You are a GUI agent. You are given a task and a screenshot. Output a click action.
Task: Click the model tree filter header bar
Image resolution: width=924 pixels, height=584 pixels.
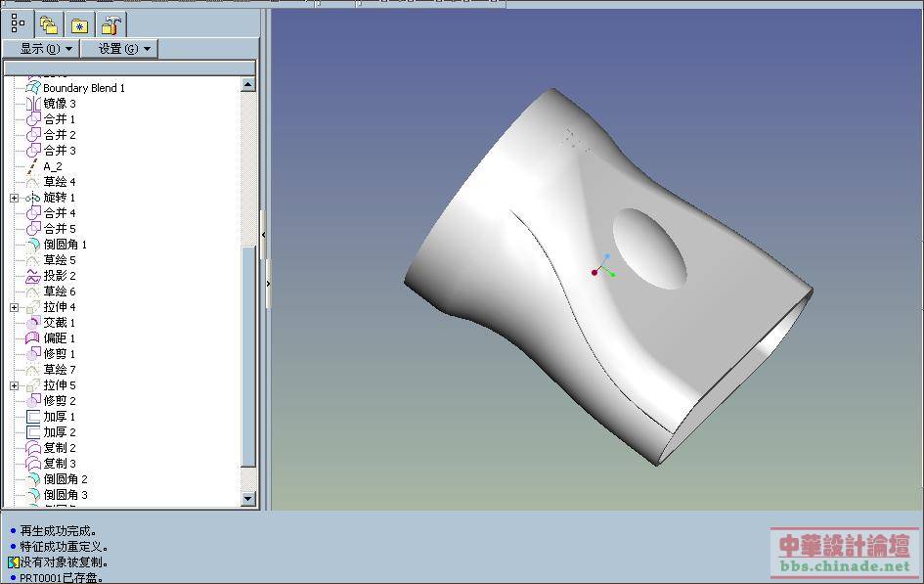[130, 67]
